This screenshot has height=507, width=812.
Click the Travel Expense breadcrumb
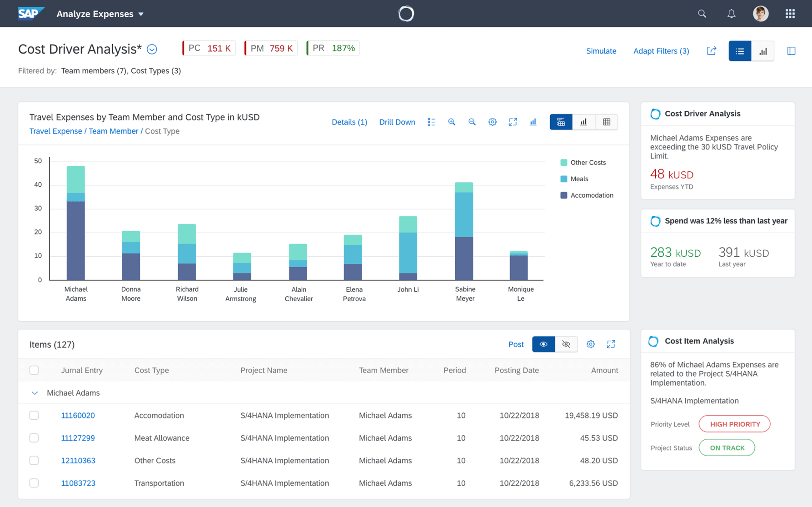tap(55, 131)
